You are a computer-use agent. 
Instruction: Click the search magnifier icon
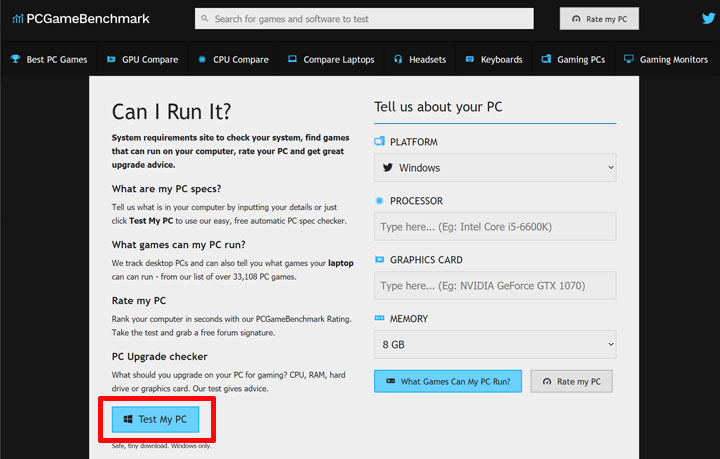coord(204,19)
